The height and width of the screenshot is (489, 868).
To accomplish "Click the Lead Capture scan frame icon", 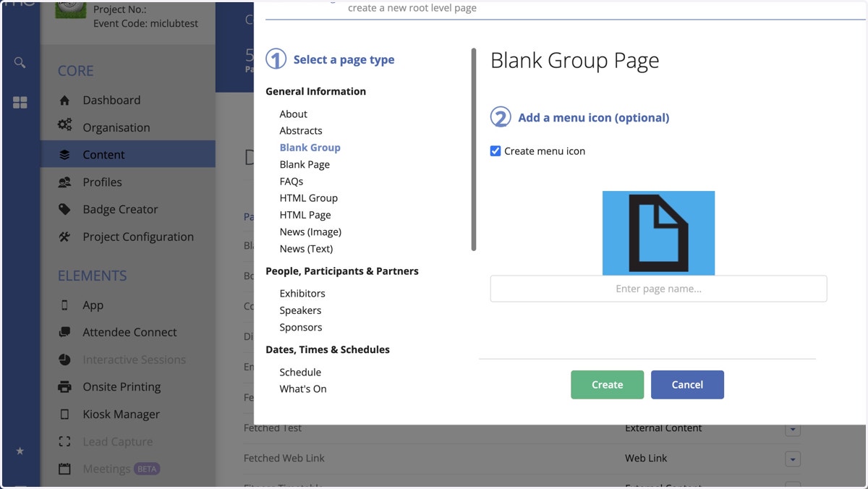I will pyautogui.click(x=64, y=441).
